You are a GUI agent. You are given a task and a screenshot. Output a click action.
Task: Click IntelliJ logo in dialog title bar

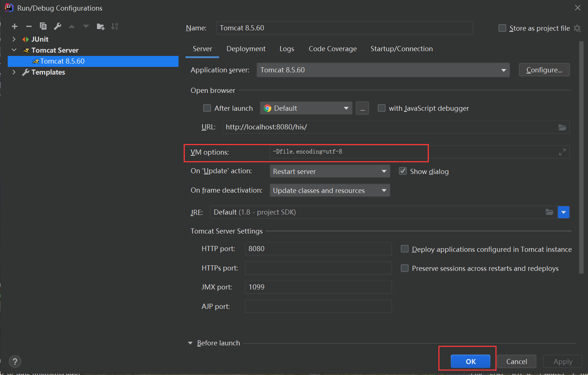(x=9, y=8)
